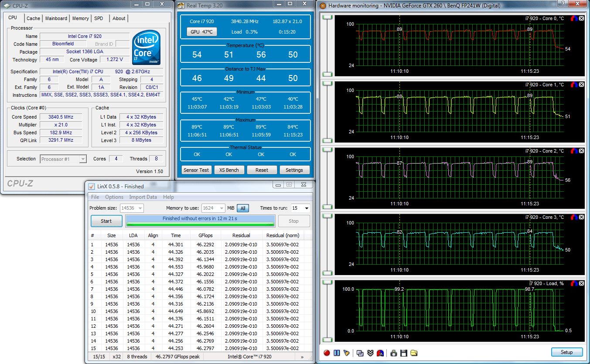Click the top slider handle beside Load % graph
Image resolution: width=590 pixels, height=364 pixels.
tap(327, 282)
